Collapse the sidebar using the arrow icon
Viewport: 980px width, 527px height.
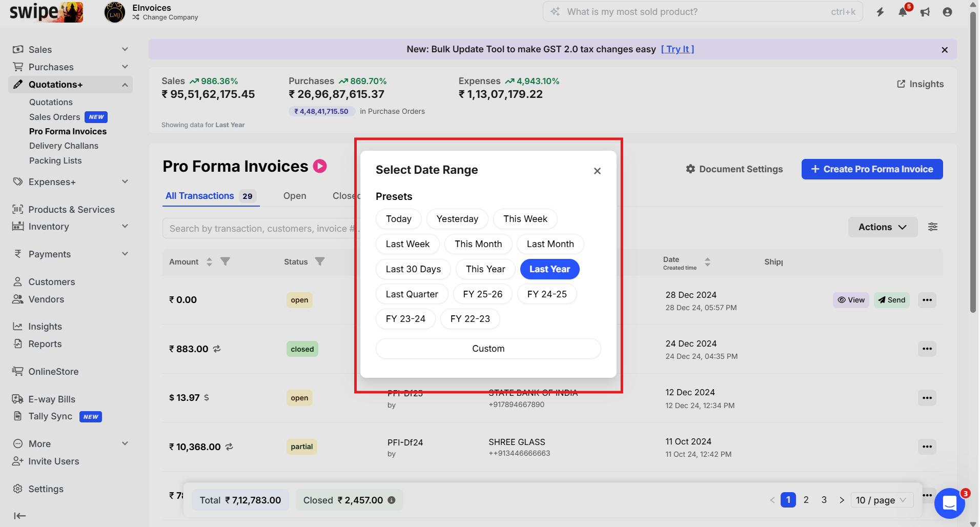click(19, 516)
